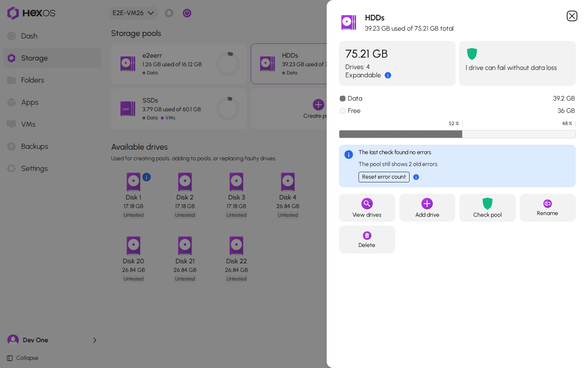
Task: Delete the HDDs pool
Action: tap(367, 240)
